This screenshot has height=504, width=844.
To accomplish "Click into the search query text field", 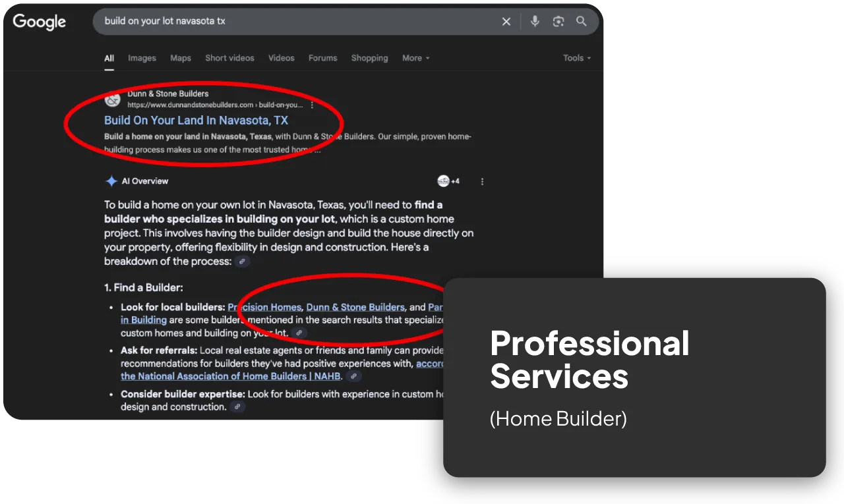I will coord(297,22).
